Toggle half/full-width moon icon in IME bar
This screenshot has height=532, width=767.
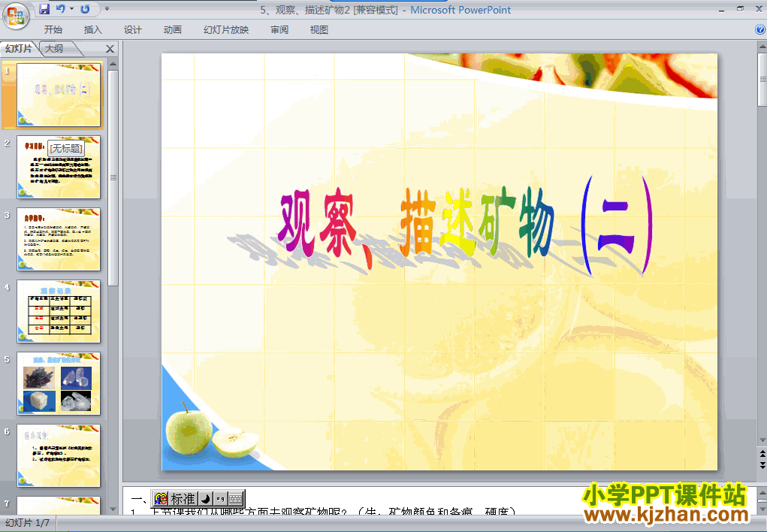click(206, 499)
